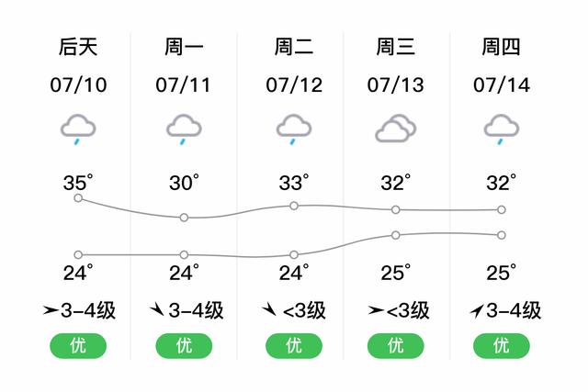Image resolution: width=588 pixels, height=392 pixels.
Task: Open the 后天 day column header
Action: point(78,47)
